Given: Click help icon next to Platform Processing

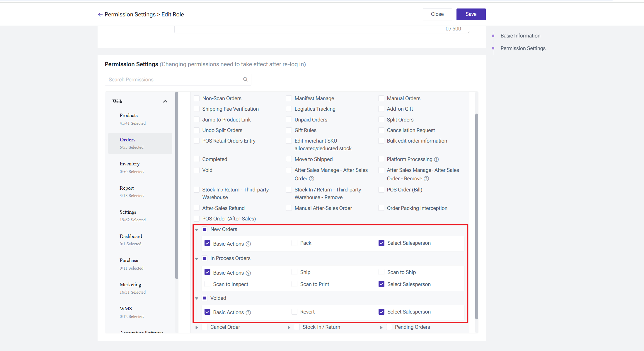Looking at the screenshot, I should point(436,160).
